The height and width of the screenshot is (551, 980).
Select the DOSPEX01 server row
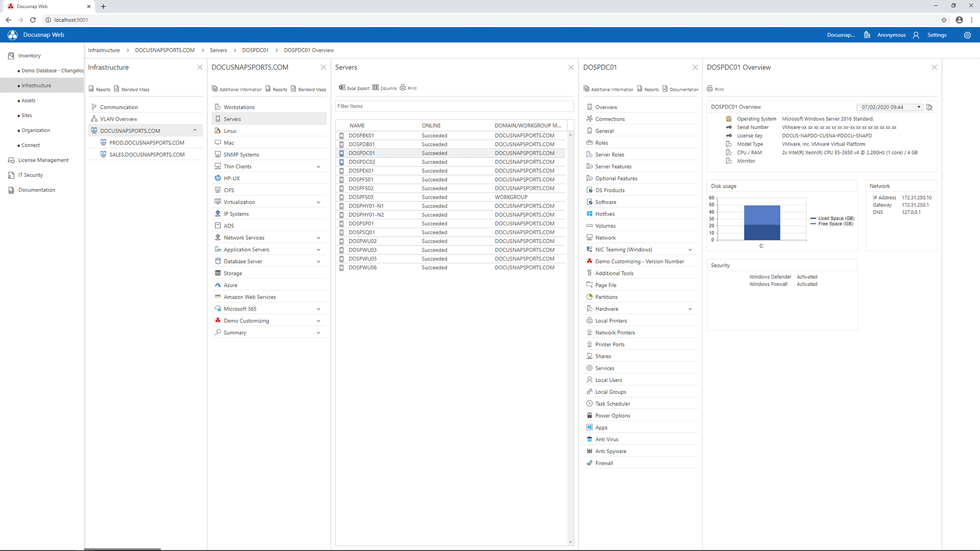(x=362, y=170)
